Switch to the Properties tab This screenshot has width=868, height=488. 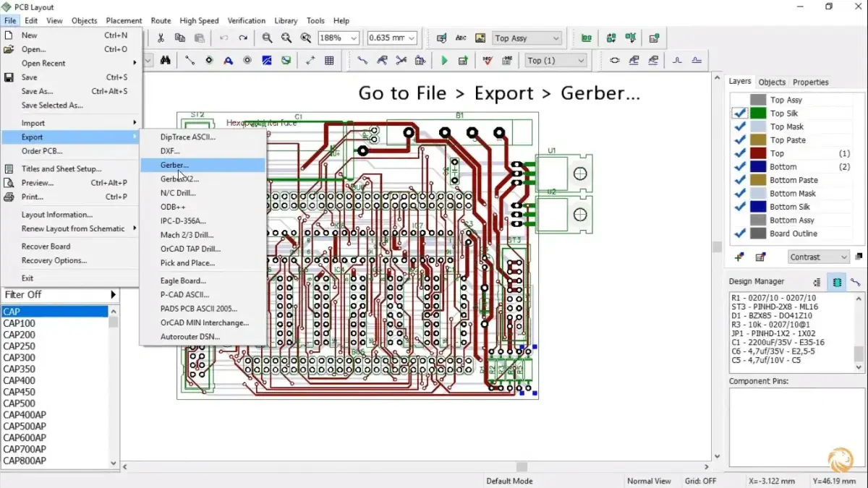(x=810, y=82)
